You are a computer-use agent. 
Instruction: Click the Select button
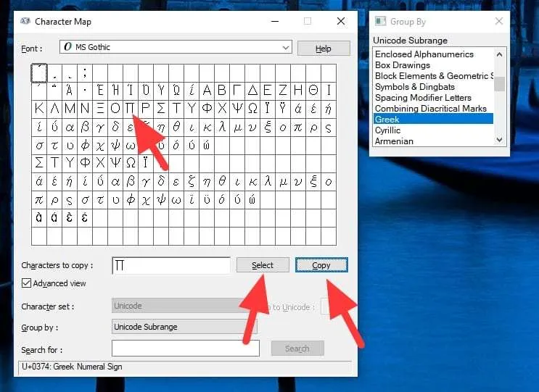click(x=263, y=265)
